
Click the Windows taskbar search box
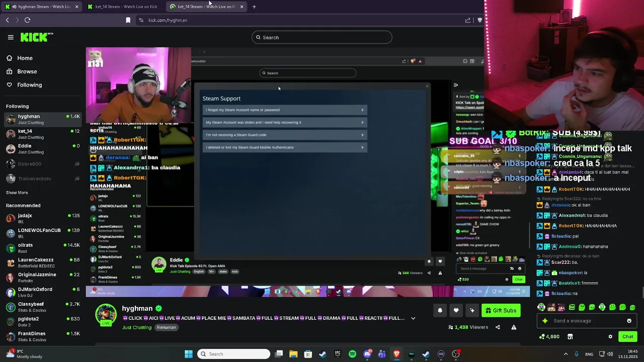tap(233, 354)
